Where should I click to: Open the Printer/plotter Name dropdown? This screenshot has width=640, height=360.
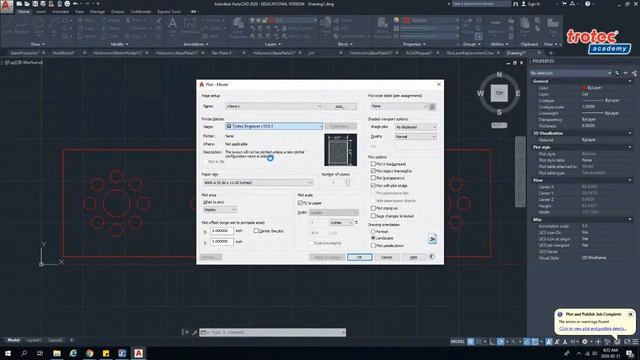[274, 126]
